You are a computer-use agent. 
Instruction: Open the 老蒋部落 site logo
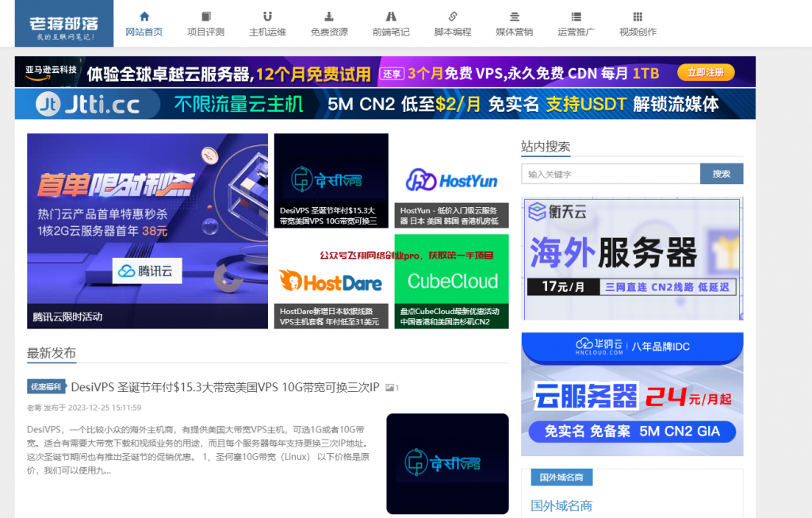point(64,23)
